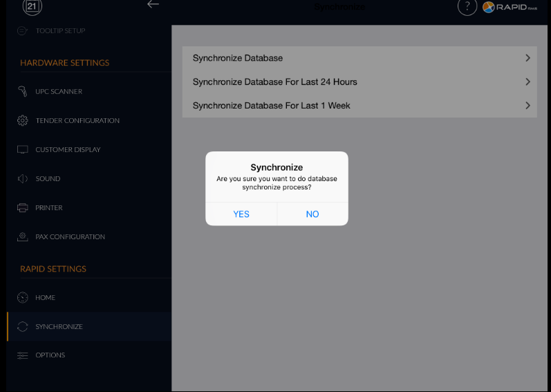Click the Options sliders icon
Screen dimensions: 551x392
[22, 355]
